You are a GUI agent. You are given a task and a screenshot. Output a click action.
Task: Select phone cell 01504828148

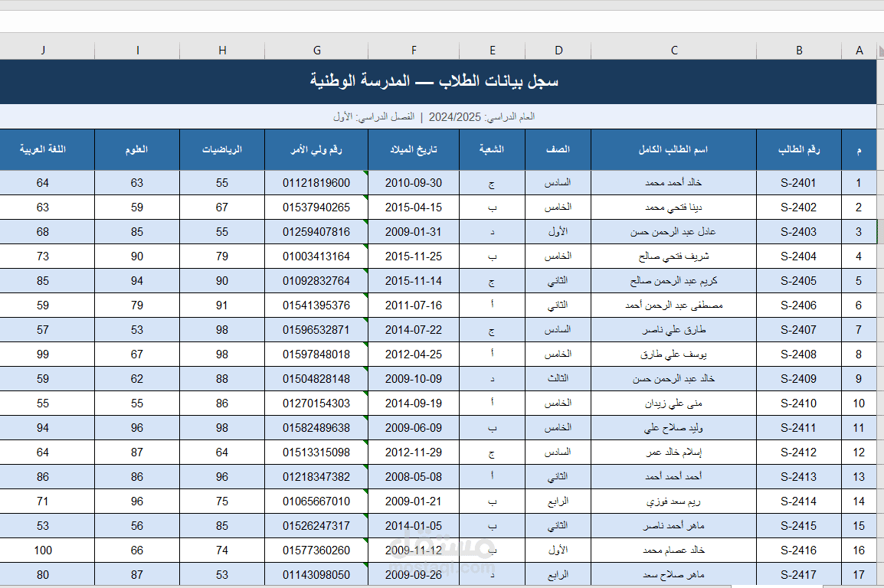(316, 379)
